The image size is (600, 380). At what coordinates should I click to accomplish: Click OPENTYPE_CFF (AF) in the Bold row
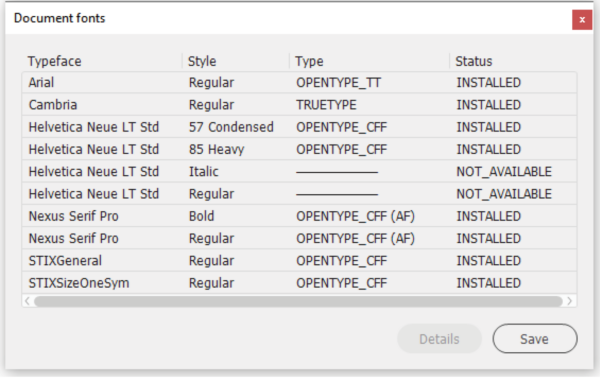pyautogui.click(x=355, y=216)
